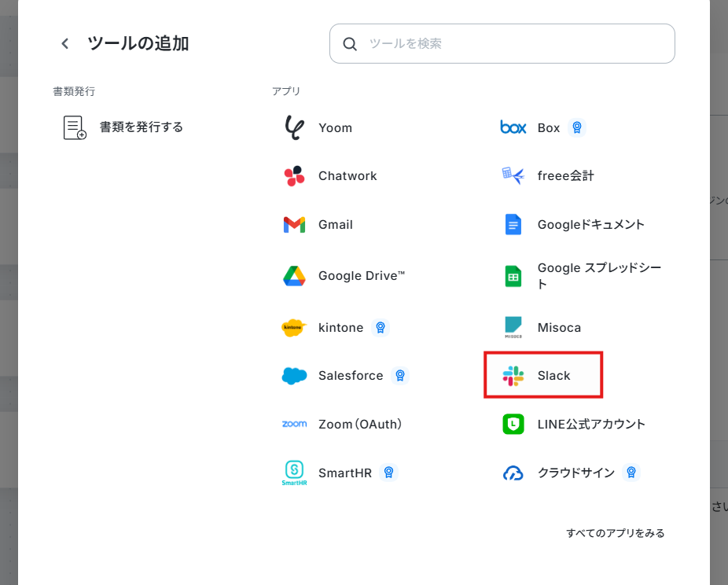Select Gmail app name
This screenshot has height=585, width=728.
coord(336,225)
